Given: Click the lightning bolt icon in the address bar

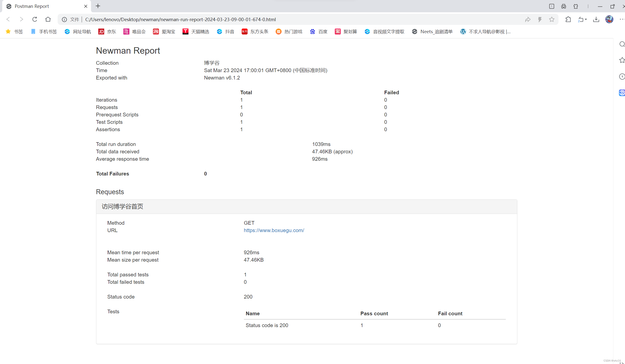Looking at the screenshot, I should point(540,19).
